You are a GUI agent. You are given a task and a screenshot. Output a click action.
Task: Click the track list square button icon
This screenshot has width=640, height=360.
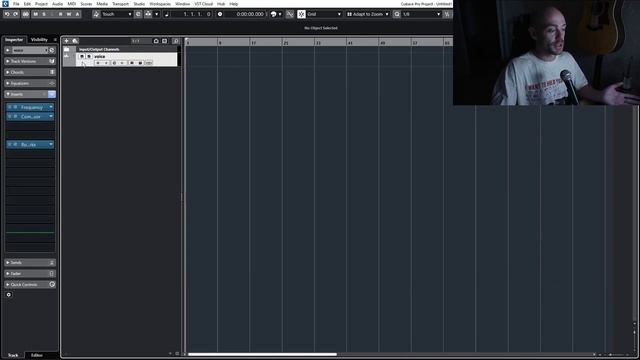164,41
